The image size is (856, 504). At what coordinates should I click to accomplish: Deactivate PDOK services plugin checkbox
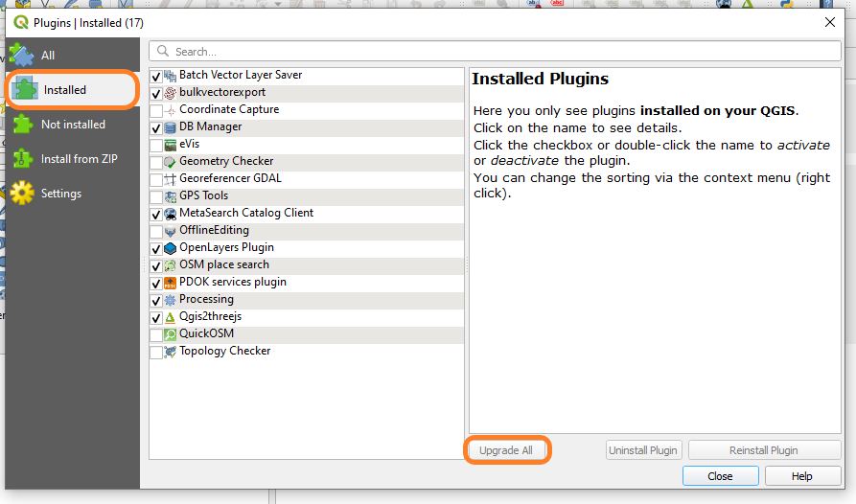(156, 284)
